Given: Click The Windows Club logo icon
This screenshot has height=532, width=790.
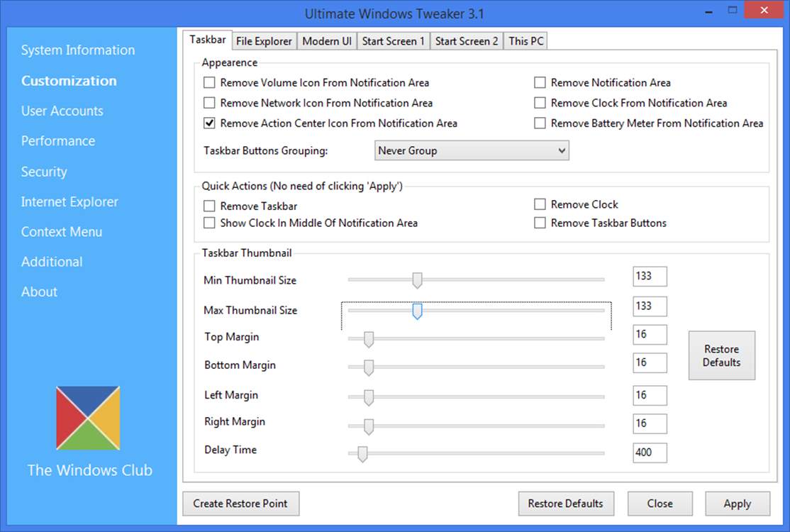Looking at the screenshot, I should coord(88,418).
